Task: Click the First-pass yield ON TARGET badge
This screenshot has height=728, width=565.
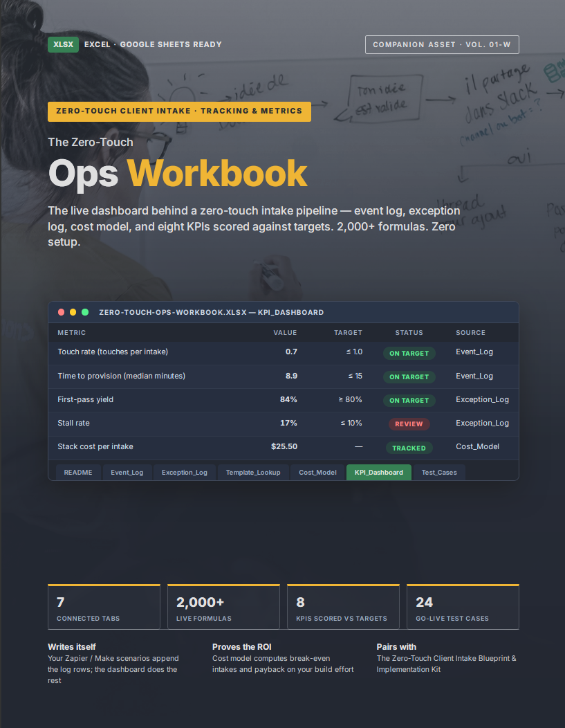Action: (x=409, y=400)
